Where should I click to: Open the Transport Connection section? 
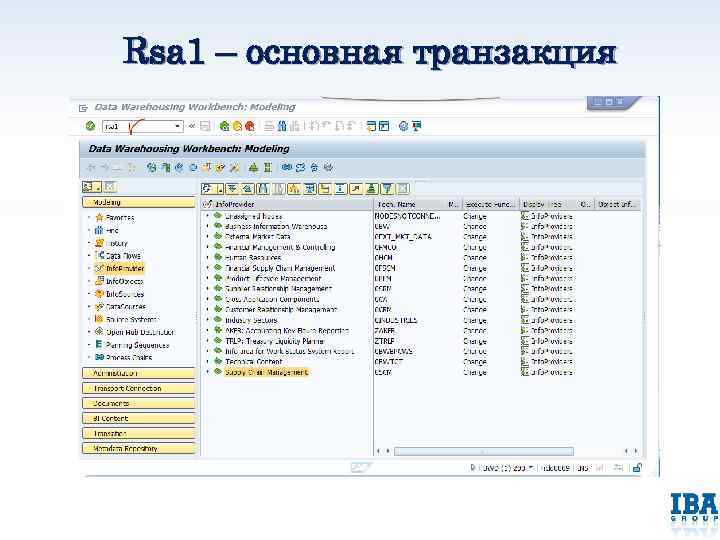[x=139, y=388]
